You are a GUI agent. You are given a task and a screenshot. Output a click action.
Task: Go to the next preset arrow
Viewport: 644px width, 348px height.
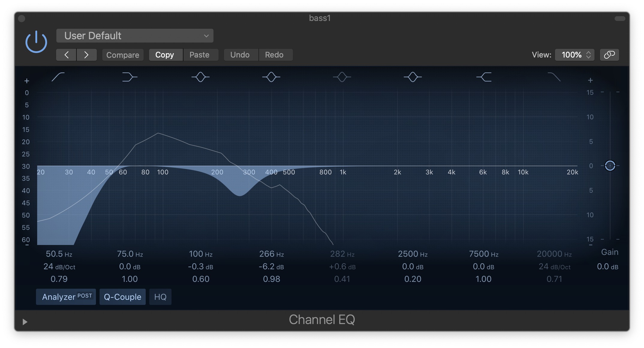coord(86,55)
